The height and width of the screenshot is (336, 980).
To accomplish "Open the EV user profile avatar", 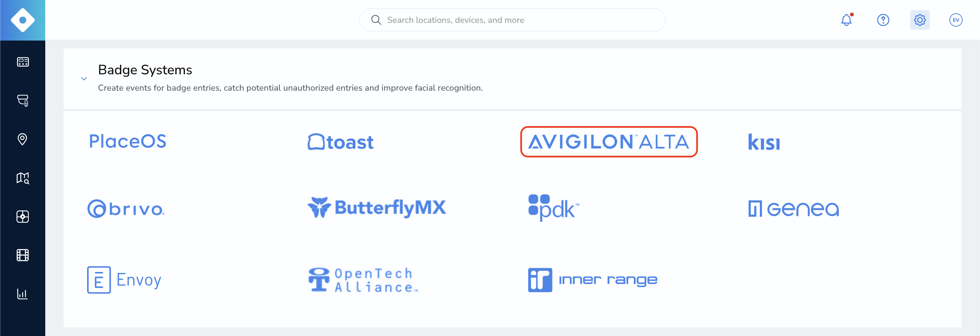I will (955, 20).
